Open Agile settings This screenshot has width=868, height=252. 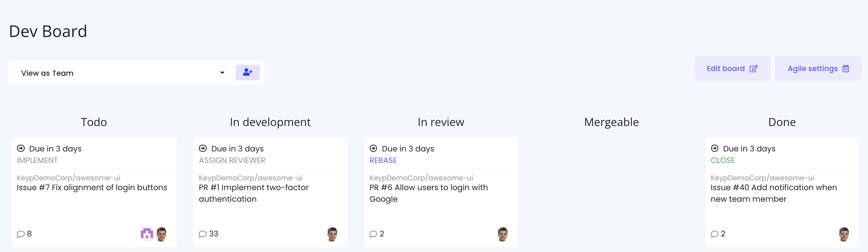(x=818, y=68)
